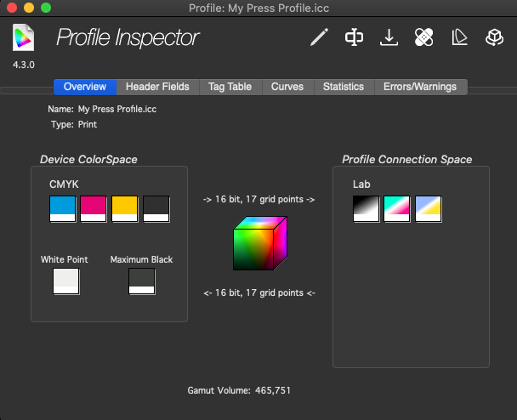
Task: Click the cyan CMYK swatch
Action: coord(63,208)
